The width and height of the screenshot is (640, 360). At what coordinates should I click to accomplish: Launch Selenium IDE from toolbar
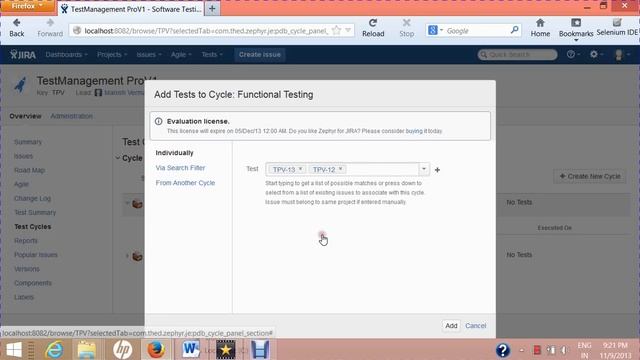point(618,27)
